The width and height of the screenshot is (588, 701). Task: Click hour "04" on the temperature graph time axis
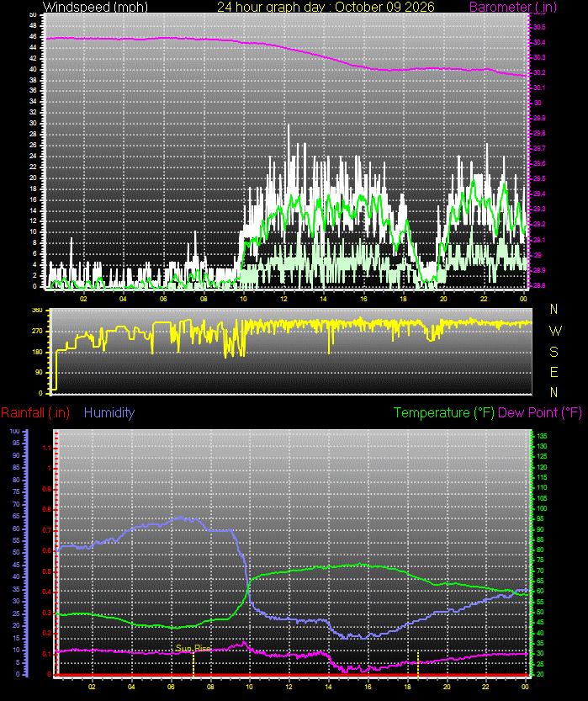coord(131,688)
